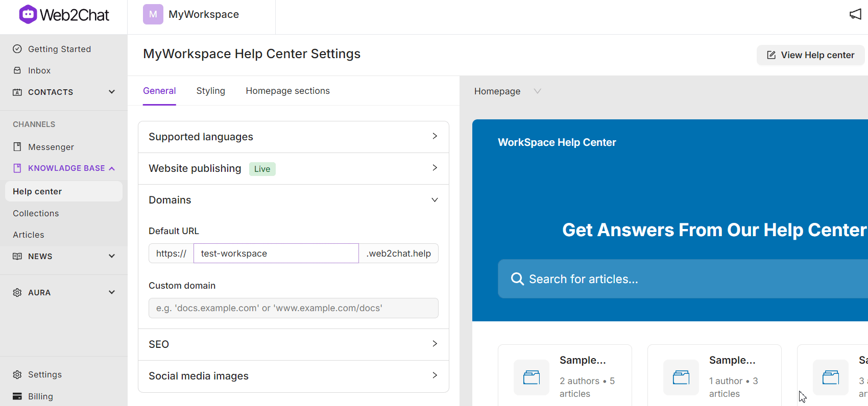Switch to the General tab
The image size is (868, 406).
tap(159, 91)
